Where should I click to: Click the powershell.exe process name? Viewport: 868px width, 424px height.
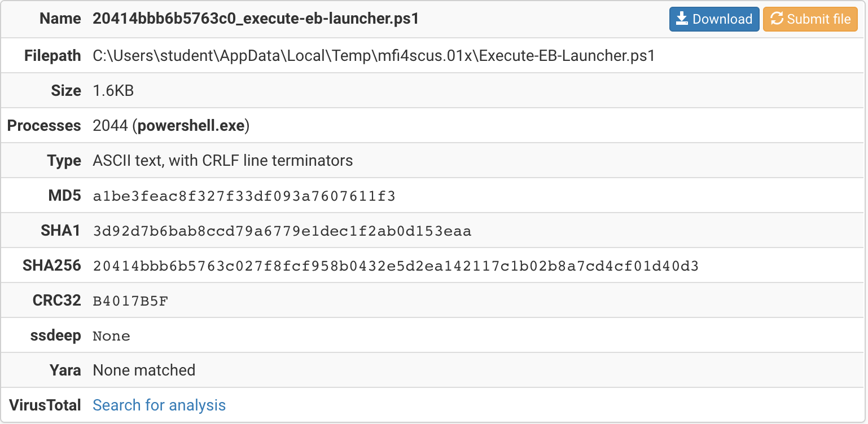click(x=191, y=126)
